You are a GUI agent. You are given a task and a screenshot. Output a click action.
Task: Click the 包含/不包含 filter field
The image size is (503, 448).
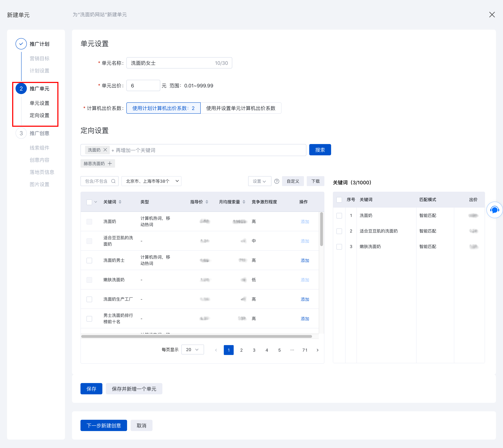tap(99, 181)
